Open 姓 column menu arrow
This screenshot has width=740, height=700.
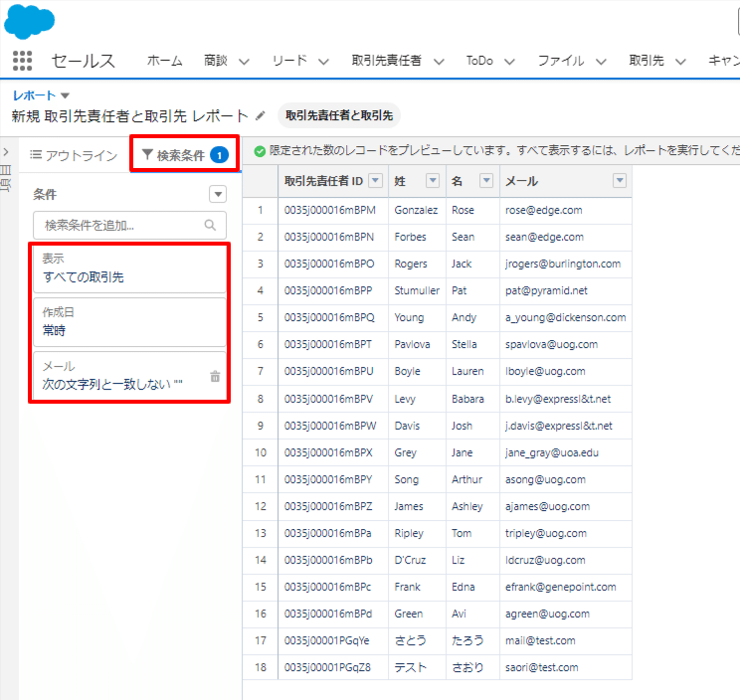point(433,180)
